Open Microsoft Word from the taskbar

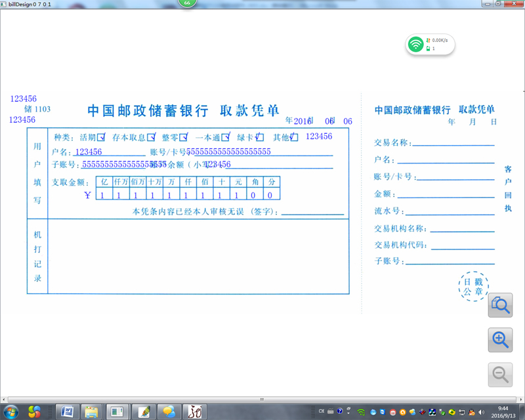tap(67, 411)
